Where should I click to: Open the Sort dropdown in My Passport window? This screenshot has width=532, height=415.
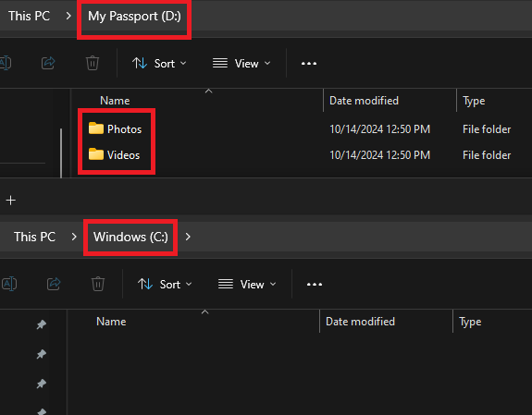click(159, 64)
